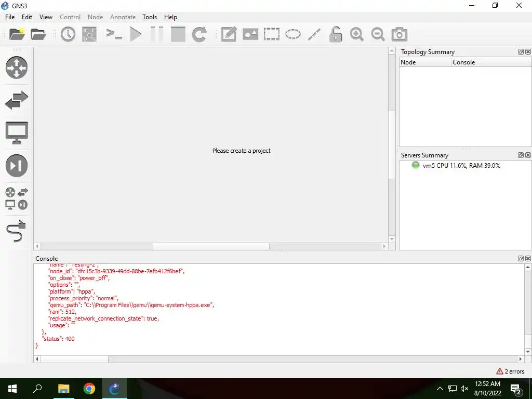Viewport: 532px width, 399px height.
Task: Float the Servers Summary panel
Action: [x=521, y=155]
